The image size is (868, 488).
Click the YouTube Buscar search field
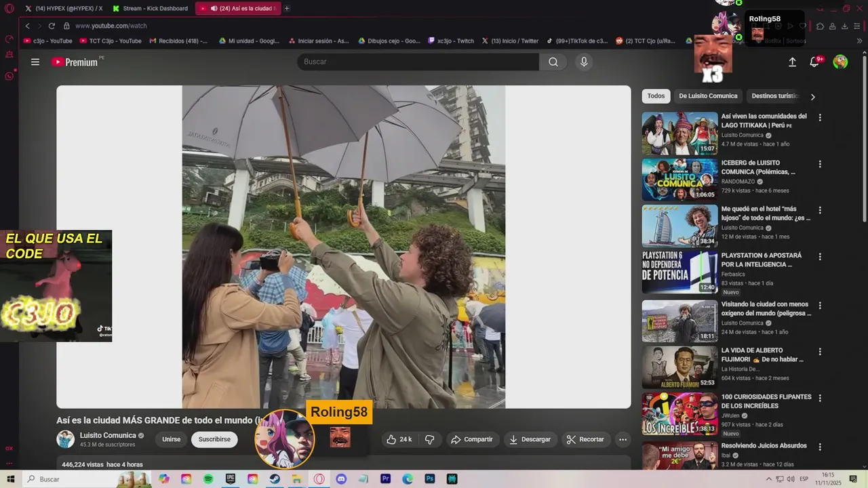[418, 62]
